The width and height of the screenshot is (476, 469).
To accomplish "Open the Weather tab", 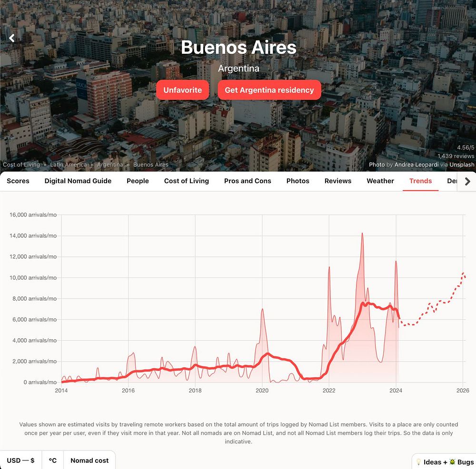I will (380, 181).
